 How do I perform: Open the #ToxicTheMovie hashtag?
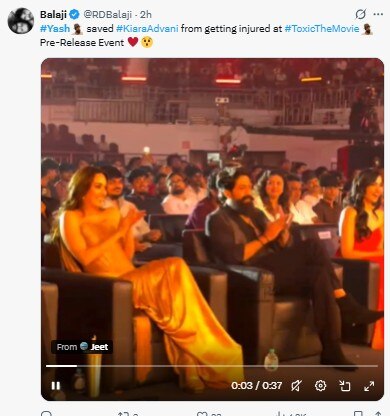coord(322,29)
